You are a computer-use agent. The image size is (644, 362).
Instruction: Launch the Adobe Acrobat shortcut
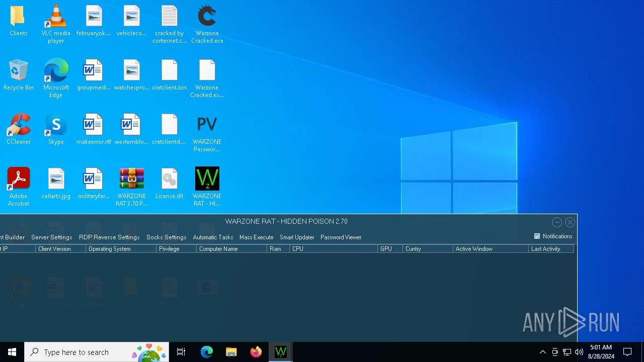point(19,187)
